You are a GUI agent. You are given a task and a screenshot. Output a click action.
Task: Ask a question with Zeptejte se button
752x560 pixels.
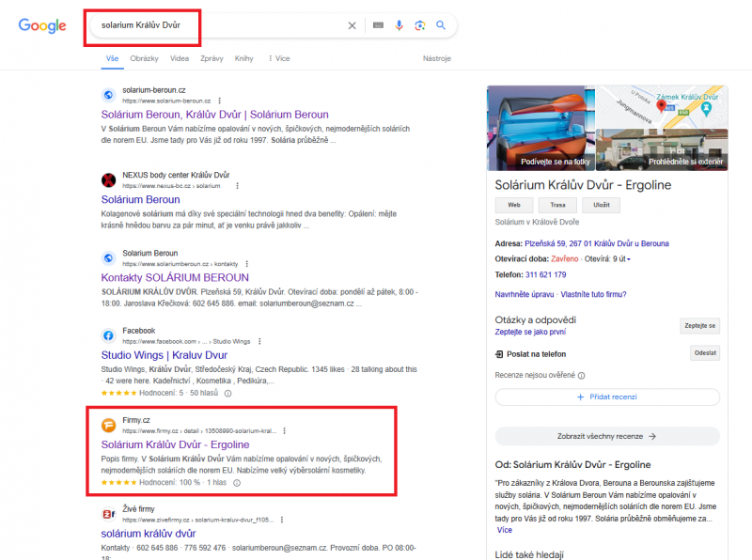pyautogui.click(x=700, y=326)
